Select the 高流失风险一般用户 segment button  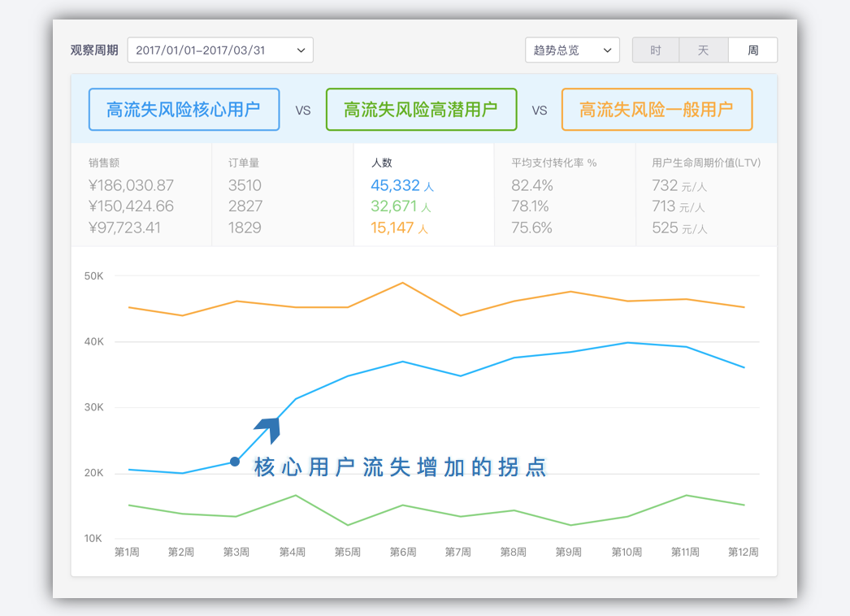pyautogui.click(x=657, y=109)
